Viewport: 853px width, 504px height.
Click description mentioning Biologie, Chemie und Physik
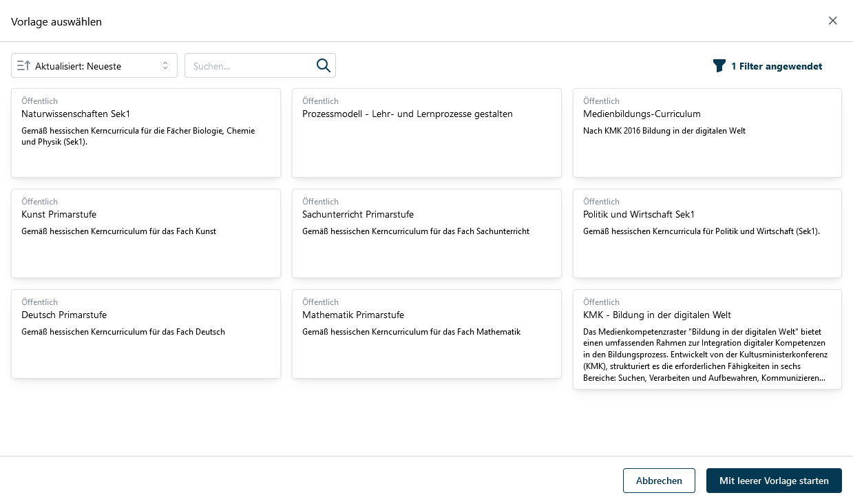pos(138,136)
